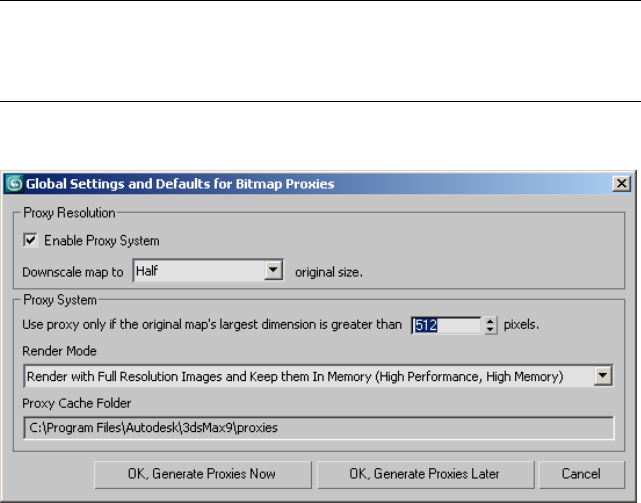The height and width of the screenshot is (503, 641).
Task: Open the Downscale map to dropdown showing Half
Action: pos(198,270)
